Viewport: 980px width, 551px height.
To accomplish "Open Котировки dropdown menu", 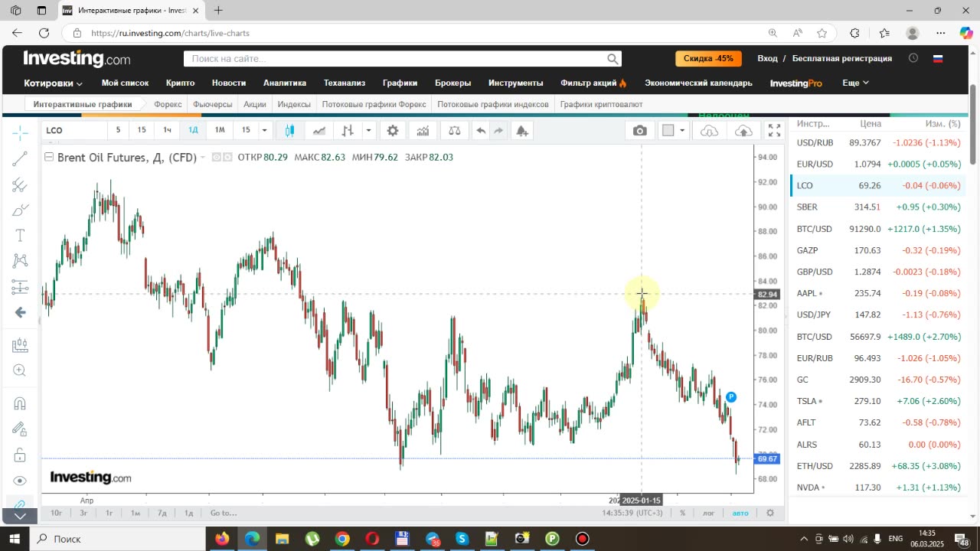I will pyautogui.click(x=53, y=83).
